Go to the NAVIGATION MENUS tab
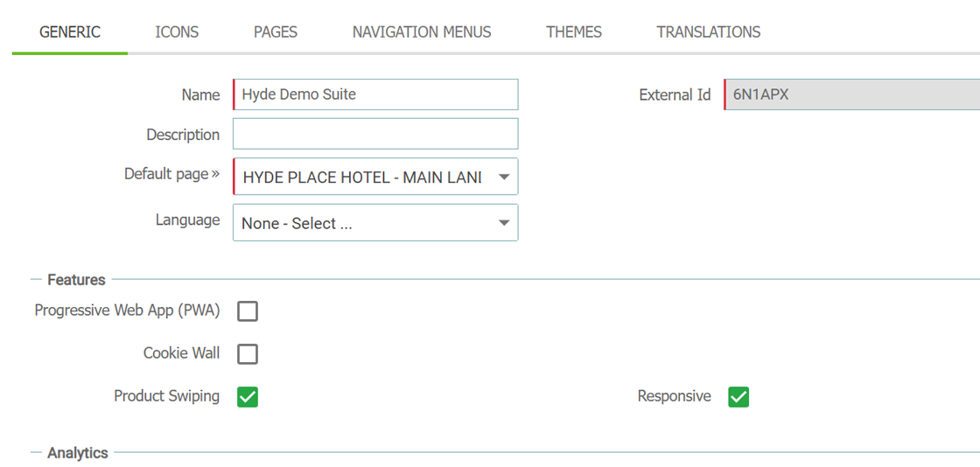The image size is (980, 467). coord(422,31)
